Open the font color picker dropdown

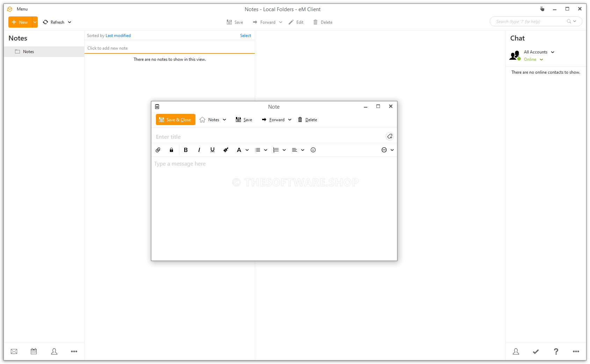pos(247,150)
